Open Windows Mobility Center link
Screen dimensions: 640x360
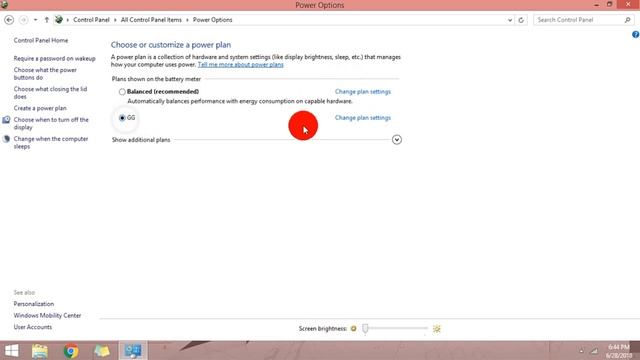(x=47, y=315)
